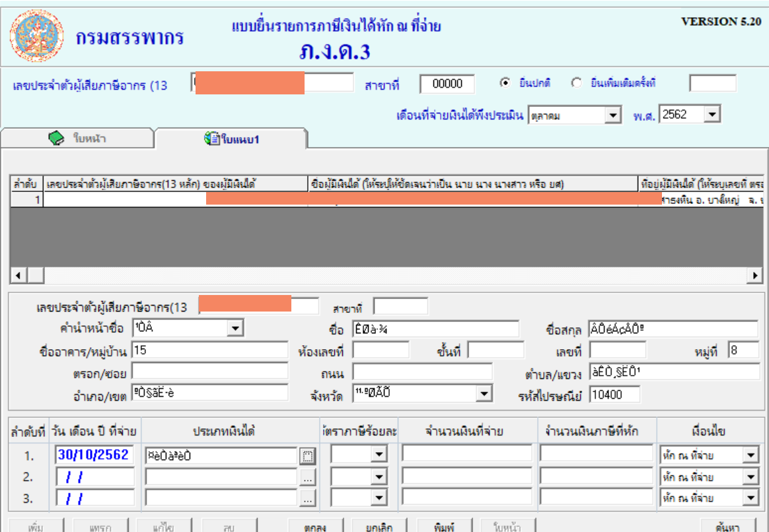Click the ลบ delete button
Screen dimensions: 769x532
click(229, 526)
